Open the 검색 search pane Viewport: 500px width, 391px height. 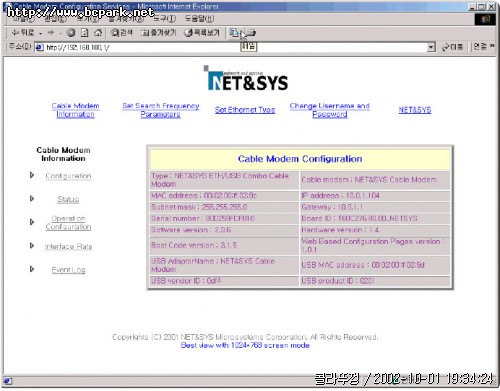click(122, 33)
